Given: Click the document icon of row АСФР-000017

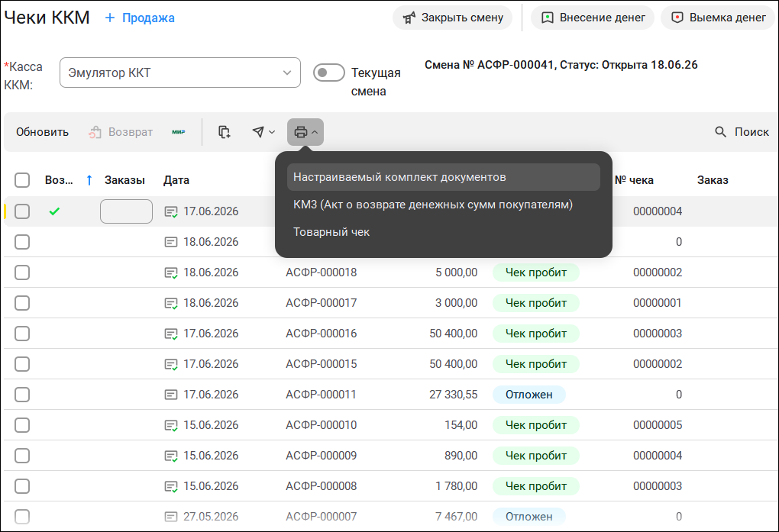Looking at the screenshot, I should coord(171,303).
